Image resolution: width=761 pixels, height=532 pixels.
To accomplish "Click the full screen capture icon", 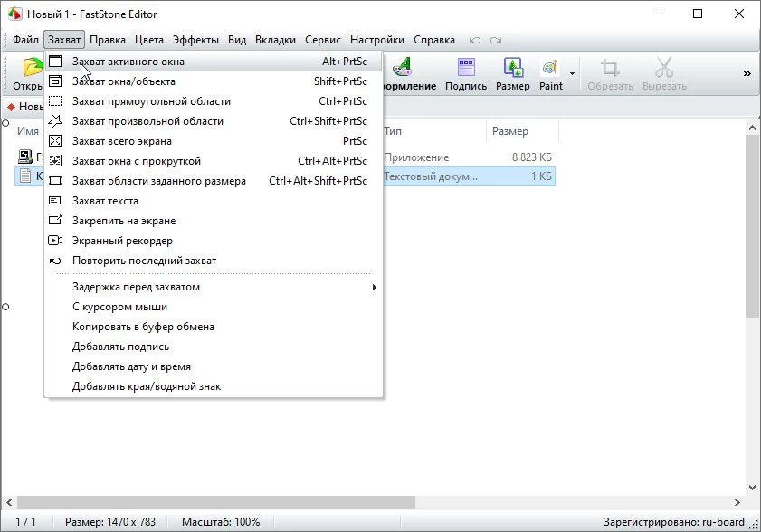I will 55,141.
